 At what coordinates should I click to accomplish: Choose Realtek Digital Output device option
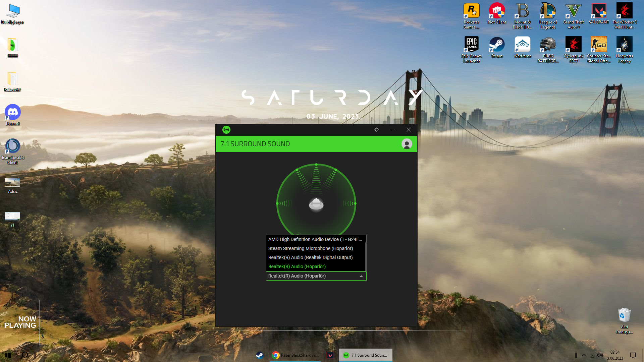pyautogui.click(x=310, y=257)
